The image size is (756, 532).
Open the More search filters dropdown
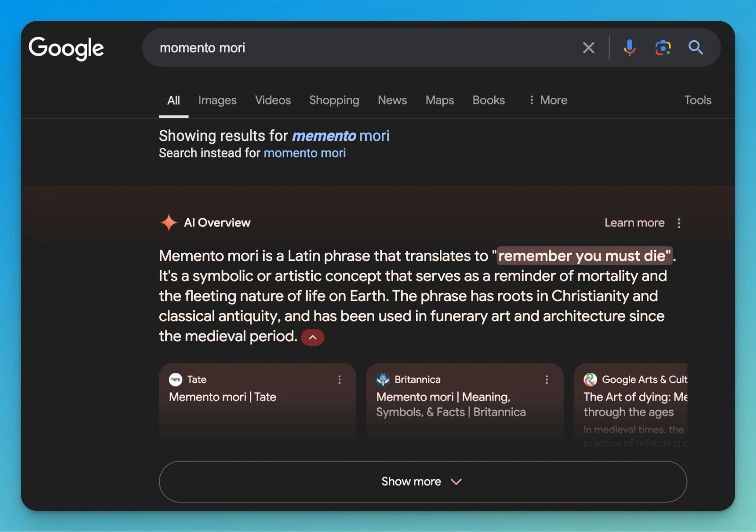[548, 100]
